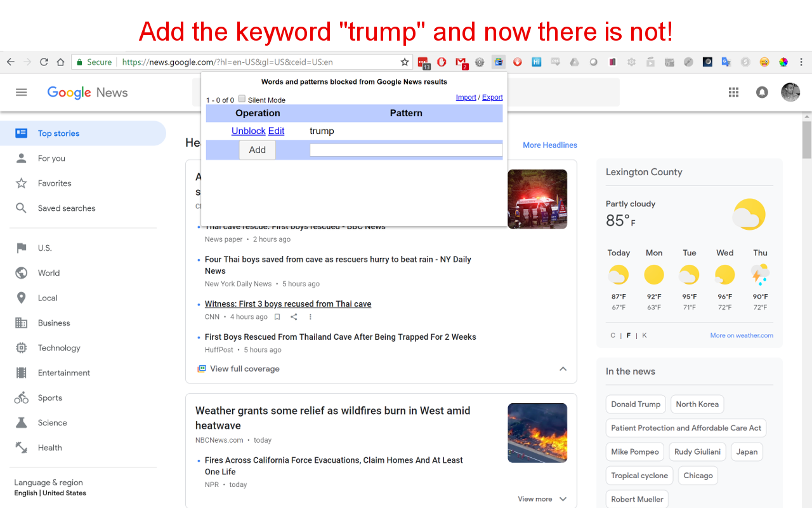
Task: Open the Thai cave ambulance thumbnail
Action: point(537,199)
